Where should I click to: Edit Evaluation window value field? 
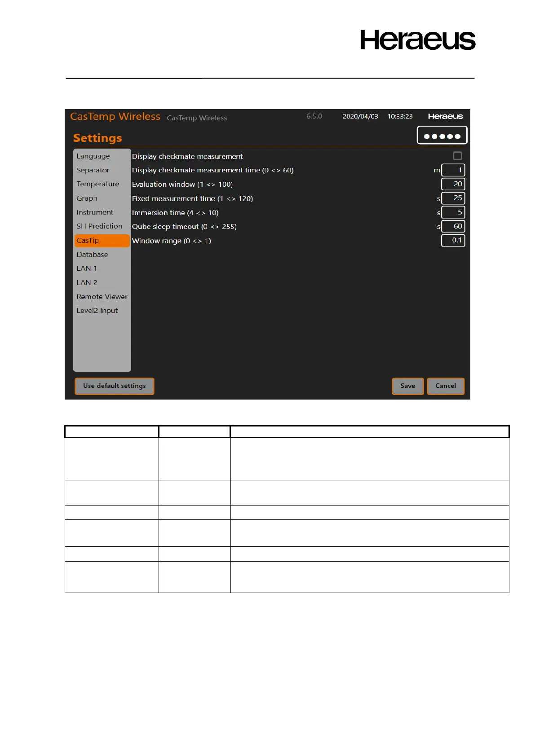pos(453,184)
